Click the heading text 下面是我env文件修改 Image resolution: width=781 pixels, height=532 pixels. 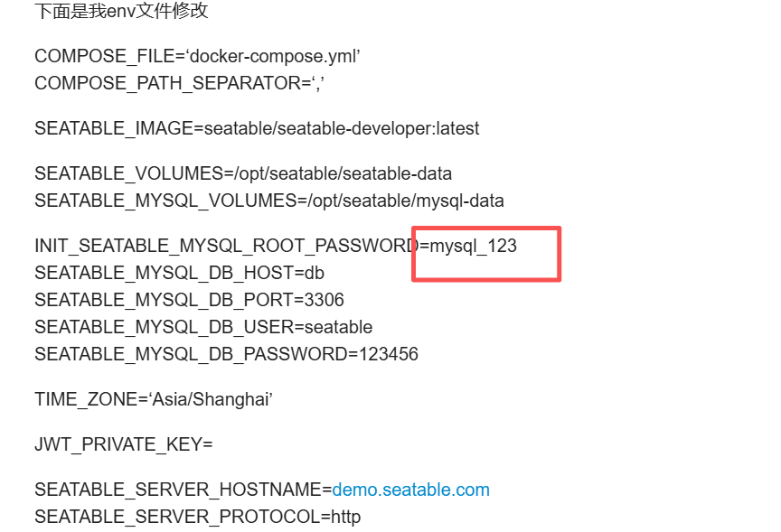(x=122, y=11)
